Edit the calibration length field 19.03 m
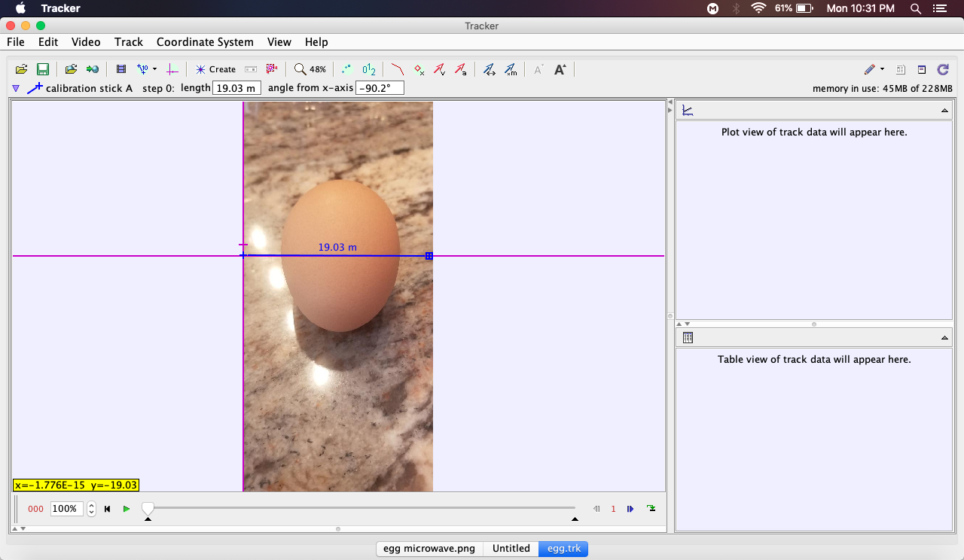 237,88
